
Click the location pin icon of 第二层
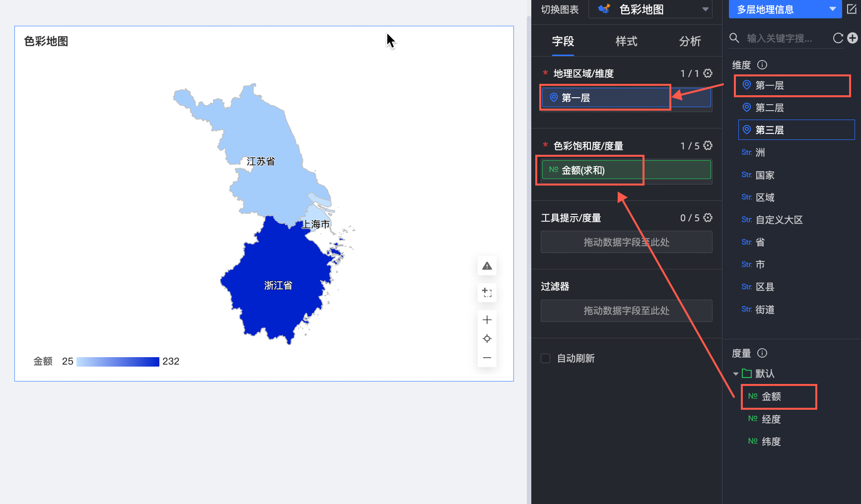[x=746, y=107]
